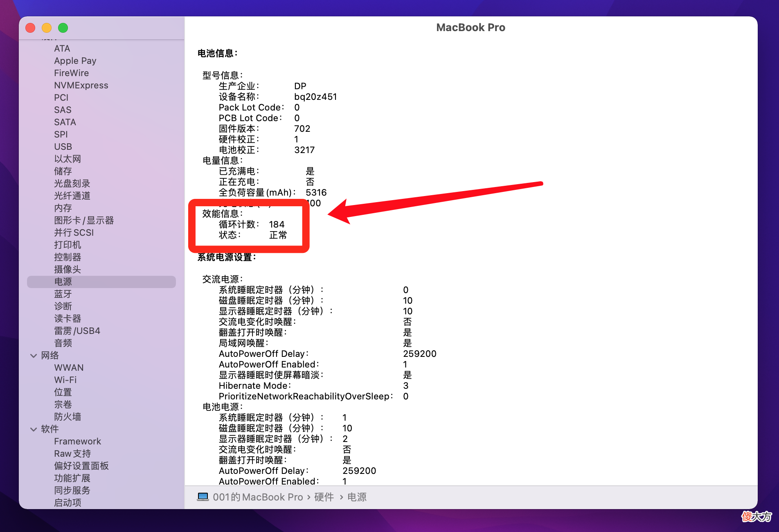This screenshot has width=779, height=532.
Task: Select 雷雳/USB4 in the sidebar
Action: (x=77, y=331)
